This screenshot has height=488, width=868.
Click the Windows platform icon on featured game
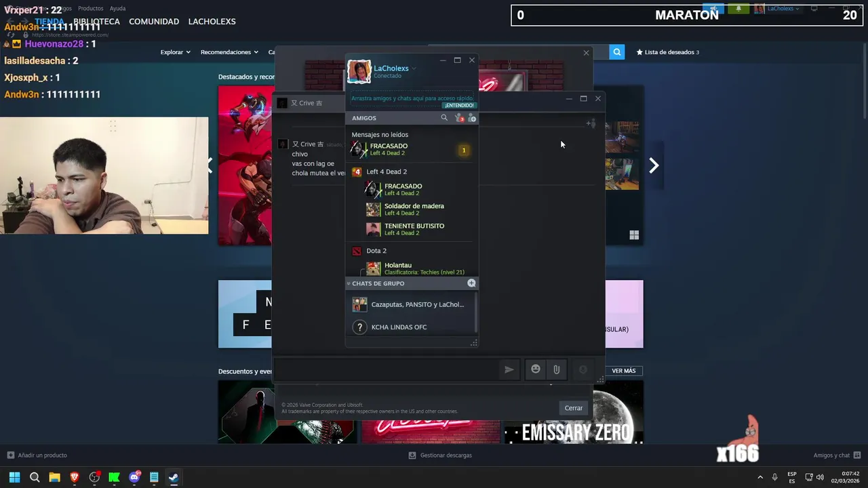pyautogui.click(x=634, y=235)
